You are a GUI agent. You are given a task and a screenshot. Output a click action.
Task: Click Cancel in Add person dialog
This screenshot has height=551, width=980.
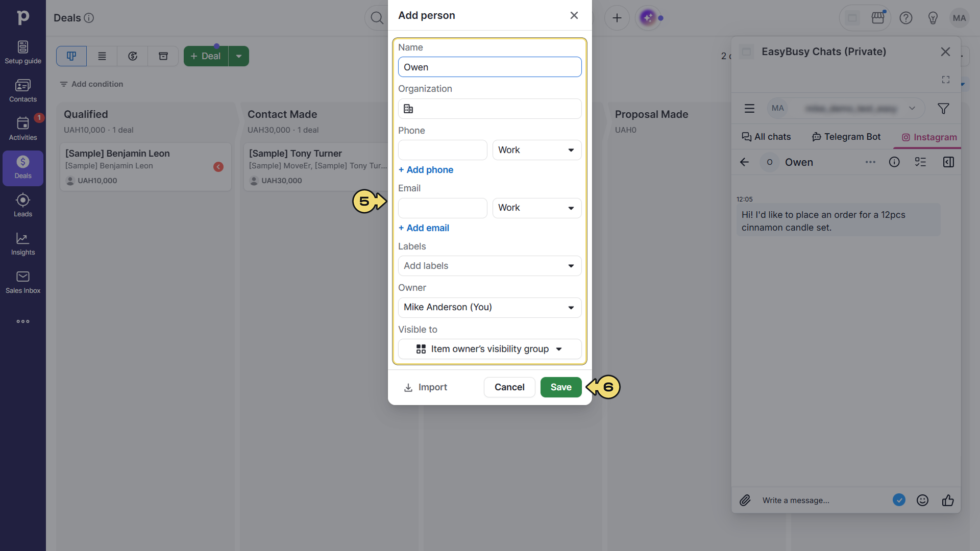pyautogui.click(x=509, y=387)
